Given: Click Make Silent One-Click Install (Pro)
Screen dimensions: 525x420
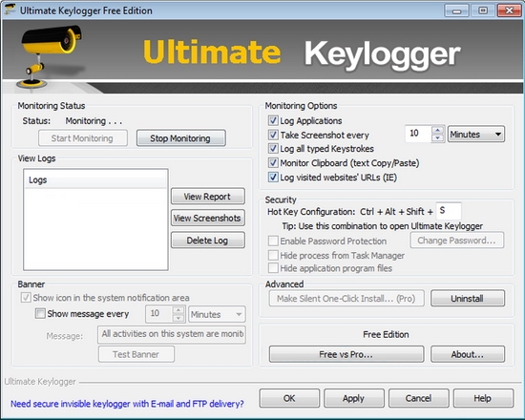Looking at the screenshot, I should (346, 298).
